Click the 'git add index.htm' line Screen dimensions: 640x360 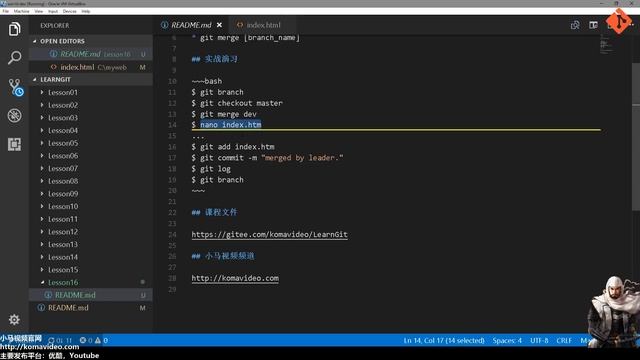pos(233,147)
